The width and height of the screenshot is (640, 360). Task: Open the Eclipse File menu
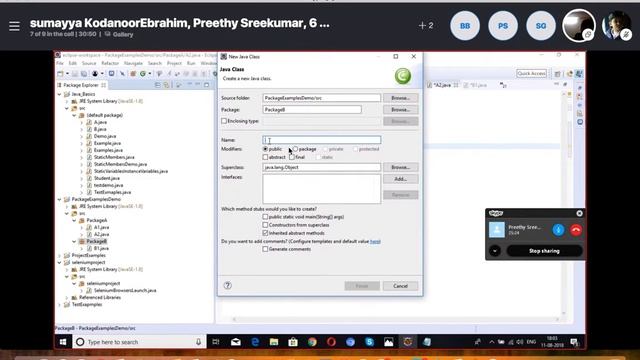point(60,63)
